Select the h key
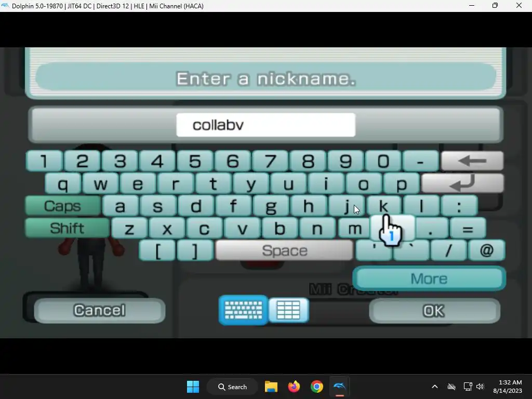This screenshot has height=399, width=532. 309,206
